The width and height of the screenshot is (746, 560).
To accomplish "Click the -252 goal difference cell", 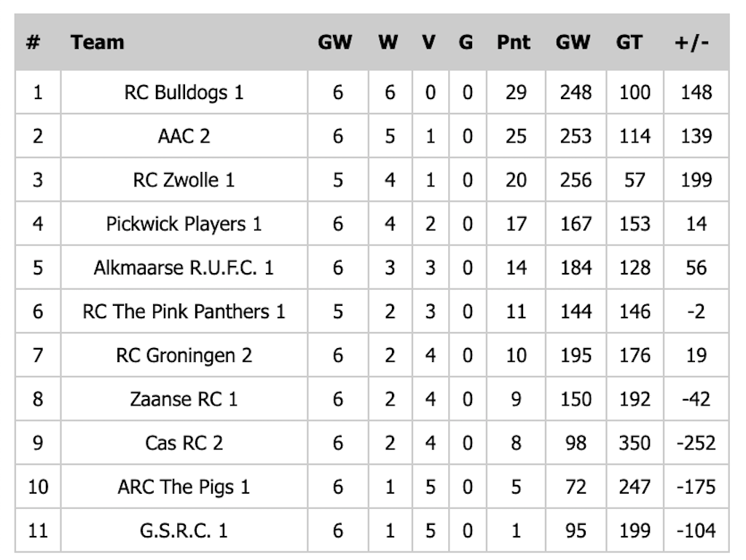I will point(696,443).
